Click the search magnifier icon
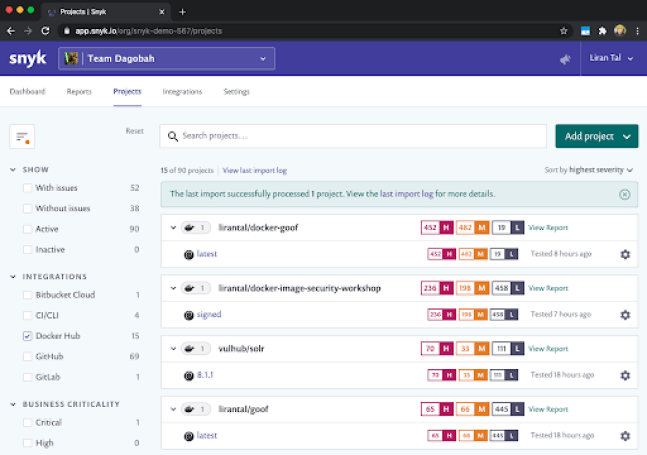 click(x=173, y=136)
